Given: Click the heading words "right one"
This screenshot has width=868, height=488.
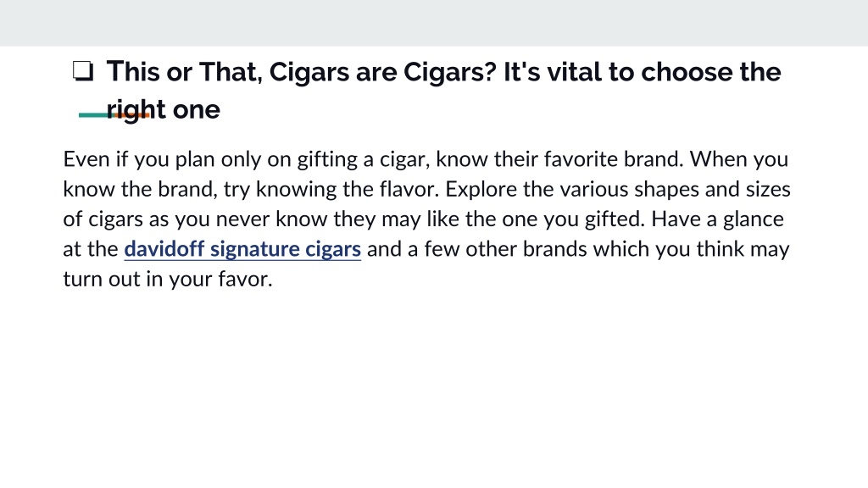Looking at the screenshot, I should 164,109.
